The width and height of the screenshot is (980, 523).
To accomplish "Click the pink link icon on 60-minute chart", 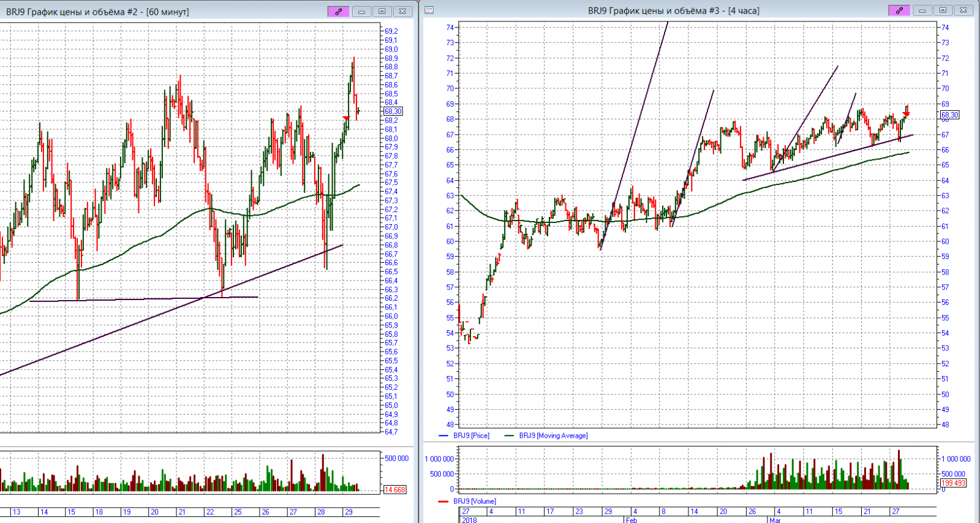I will point(338,11).
